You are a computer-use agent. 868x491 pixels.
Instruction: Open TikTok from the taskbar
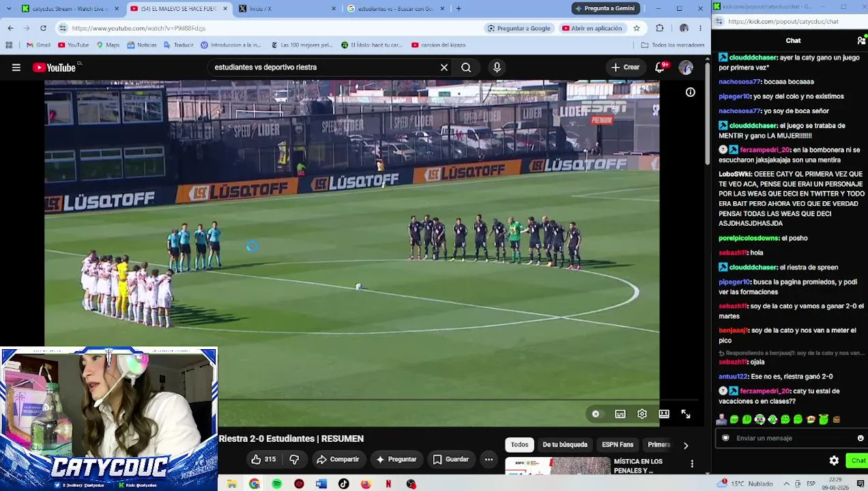[x=343, y=484]
